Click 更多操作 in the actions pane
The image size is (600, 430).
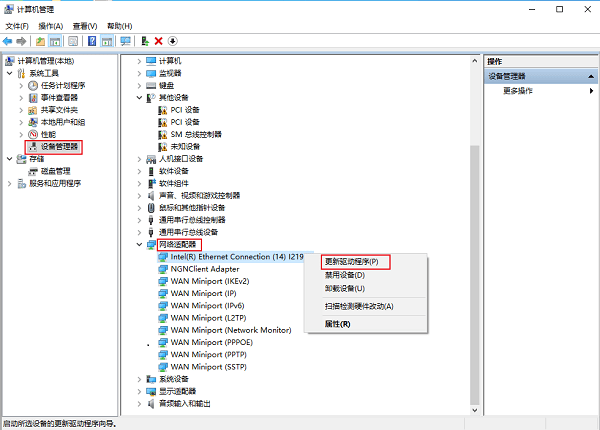518,91
